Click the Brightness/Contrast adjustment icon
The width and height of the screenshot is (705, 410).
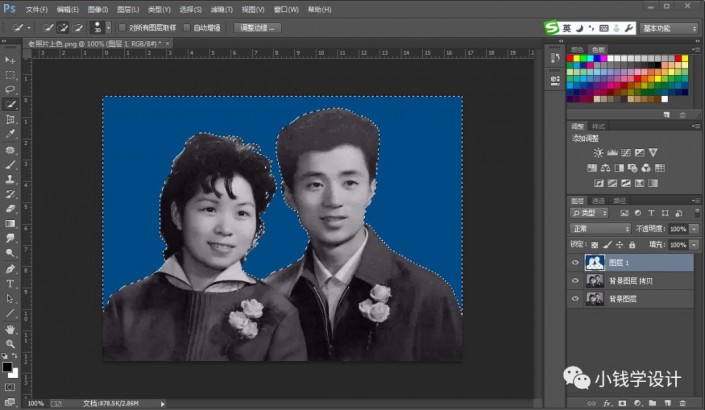point(598,153)
